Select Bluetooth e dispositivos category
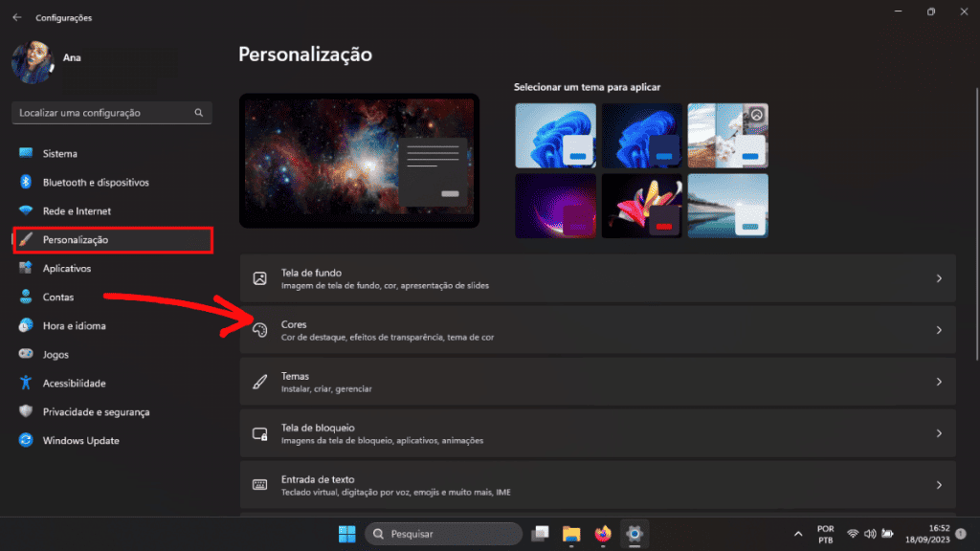Viewport: 980px width, 551px height. (x=113, y=182)
